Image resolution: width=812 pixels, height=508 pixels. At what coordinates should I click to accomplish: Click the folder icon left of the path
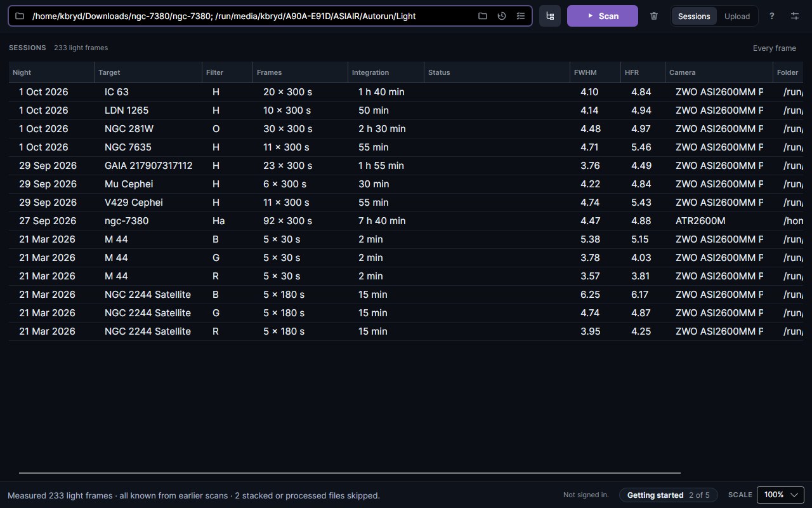tap(20, 16)
